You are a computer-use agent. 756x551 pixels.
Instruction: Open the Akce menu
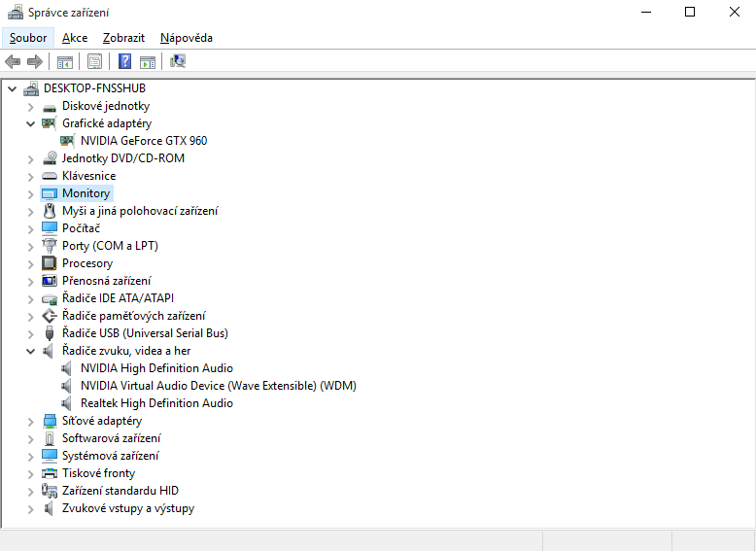point(75,38)
